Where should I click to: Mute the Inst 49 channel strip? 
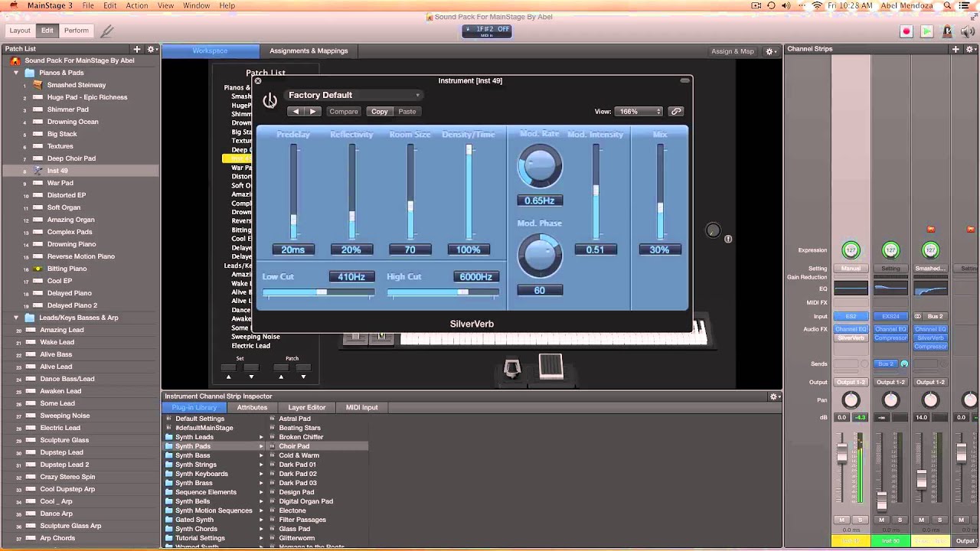coord(842,520)
